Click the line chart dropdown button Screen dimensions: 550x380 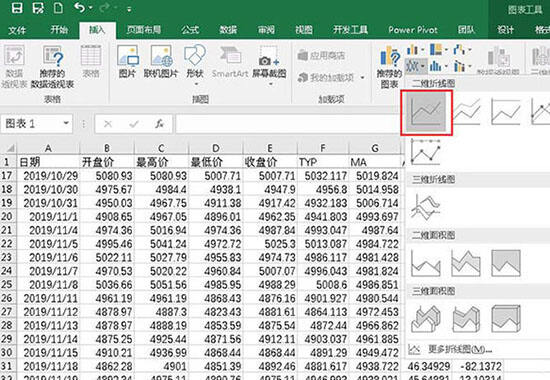[x=415, y=66]
